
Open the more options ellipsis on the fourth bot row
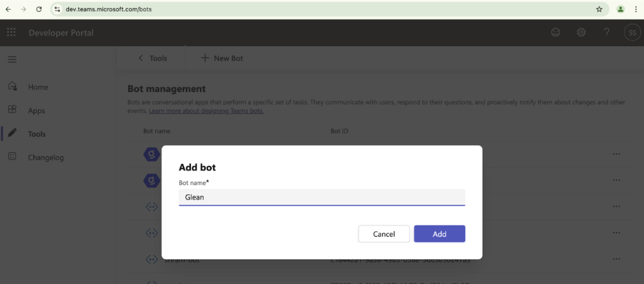point(616,232)
